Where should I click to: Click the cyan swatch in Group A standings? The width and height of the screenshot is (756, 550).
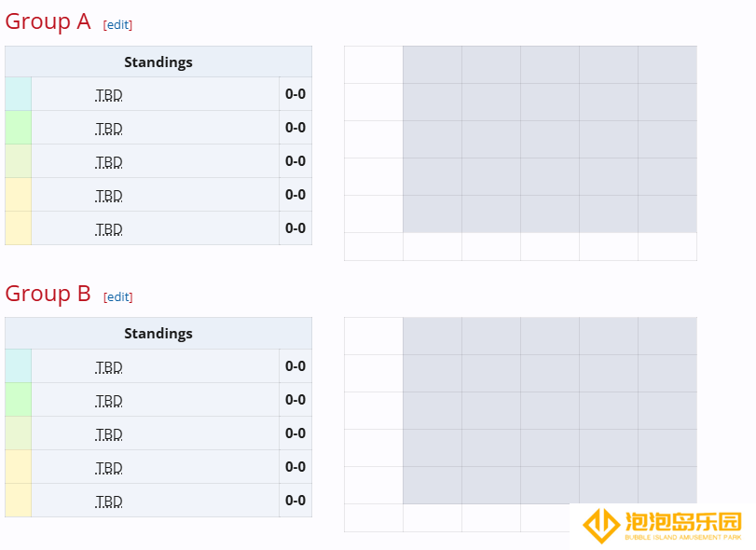[19, 94]
